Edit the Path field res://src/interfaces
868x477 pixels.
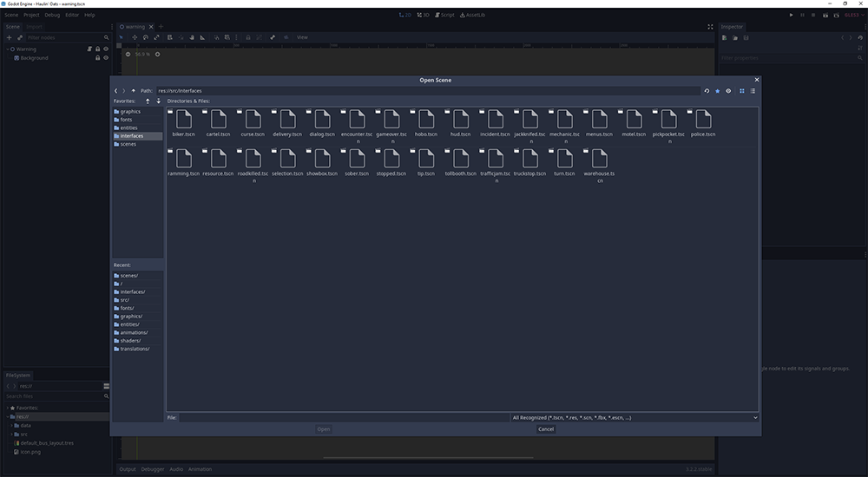click(425, 90)
